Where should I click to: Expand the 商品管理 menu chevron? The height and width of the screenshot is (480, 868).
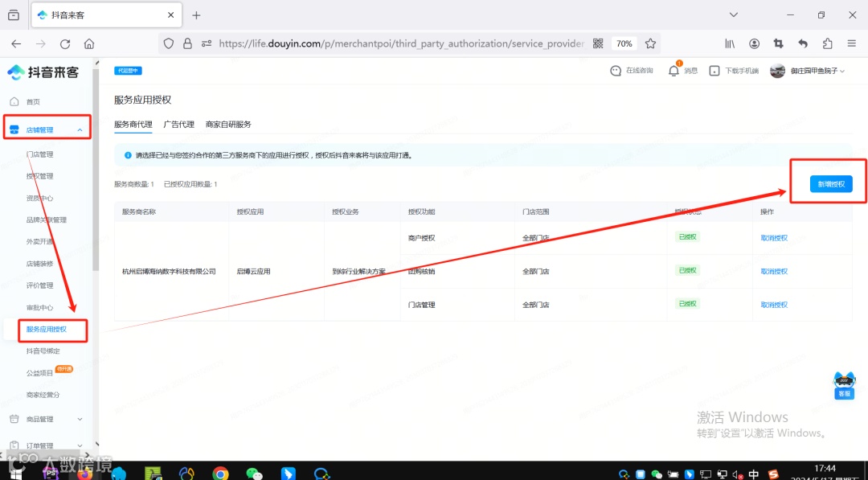click(80, 419)
